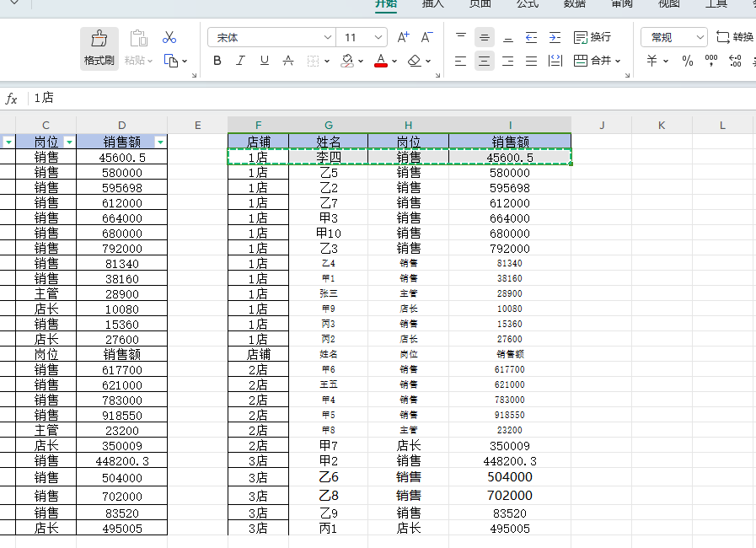Align text right horizontally

pyautogui.click(x=507, y=61)
